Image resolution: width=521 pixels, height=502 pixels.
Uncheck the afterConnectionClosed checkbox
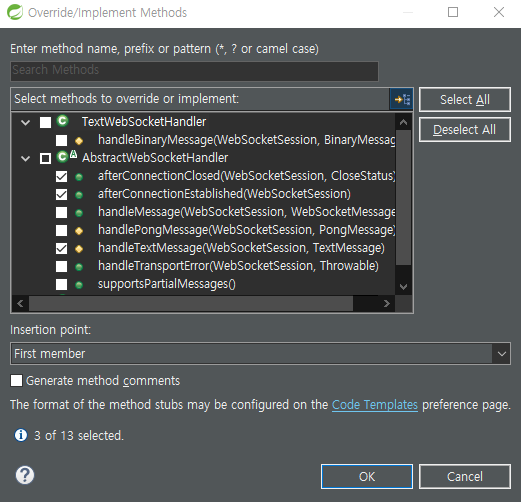(x=61, y=176)
